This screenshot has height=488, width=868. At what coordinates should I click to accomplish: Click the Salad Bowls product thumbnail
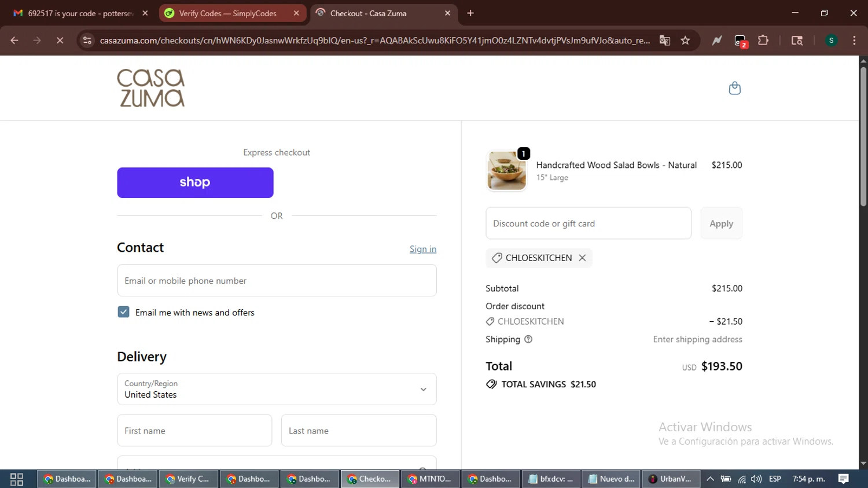pyautogui.click(x=507, y=171)
